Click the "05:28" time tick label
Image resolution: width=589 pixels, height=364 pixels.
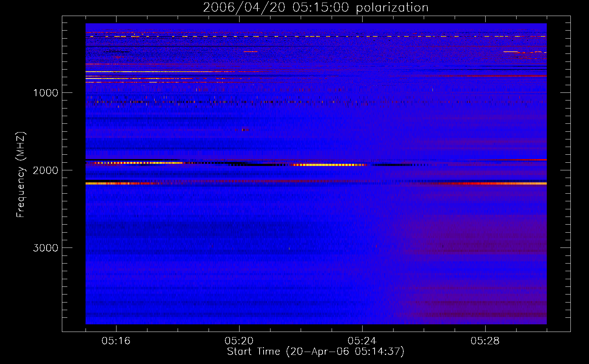pos(485,341)
